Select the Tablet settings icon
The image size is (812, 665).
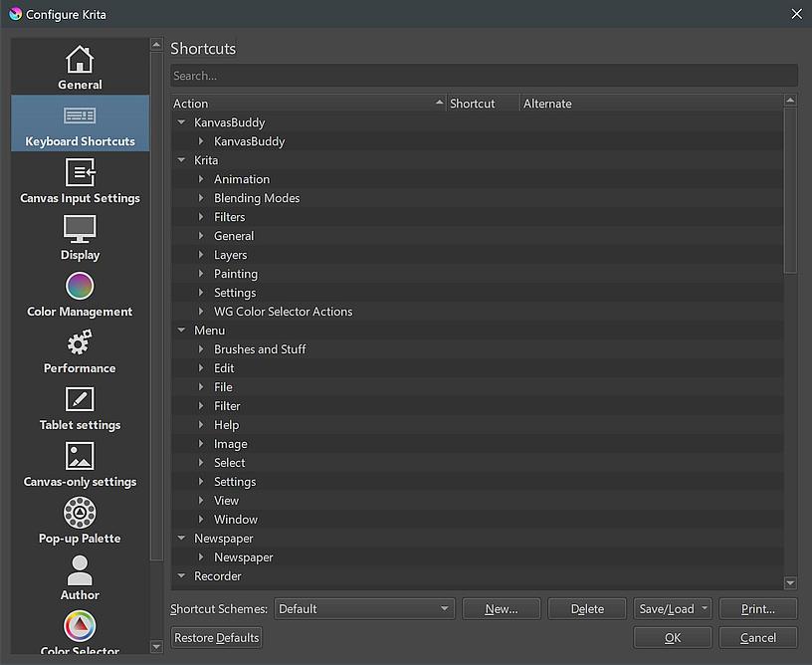pyautogui.click(x=80, y=400)
